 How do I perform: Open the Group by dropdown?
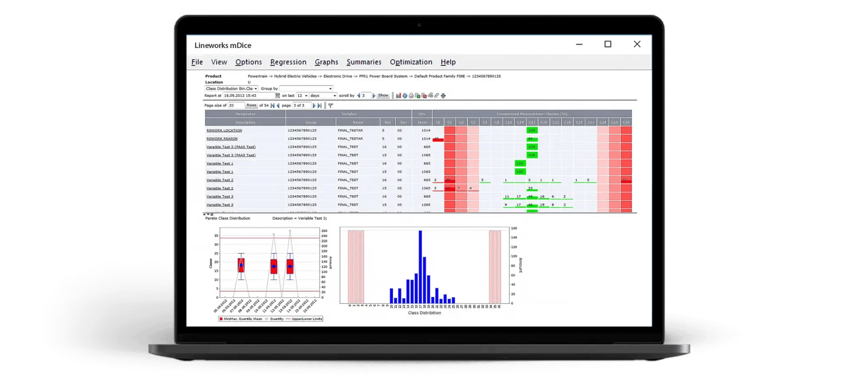(330, 89)
